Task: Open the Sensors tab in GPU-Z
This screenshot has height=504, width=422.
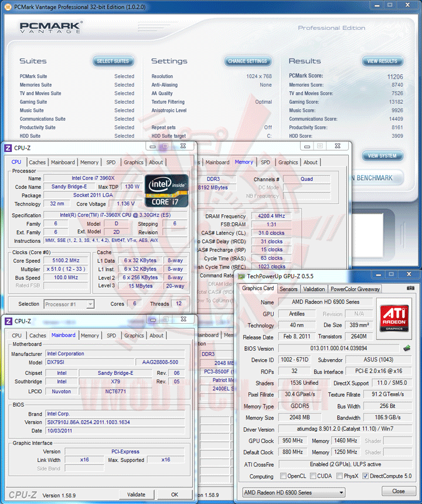Action: [x=288, y=289]
